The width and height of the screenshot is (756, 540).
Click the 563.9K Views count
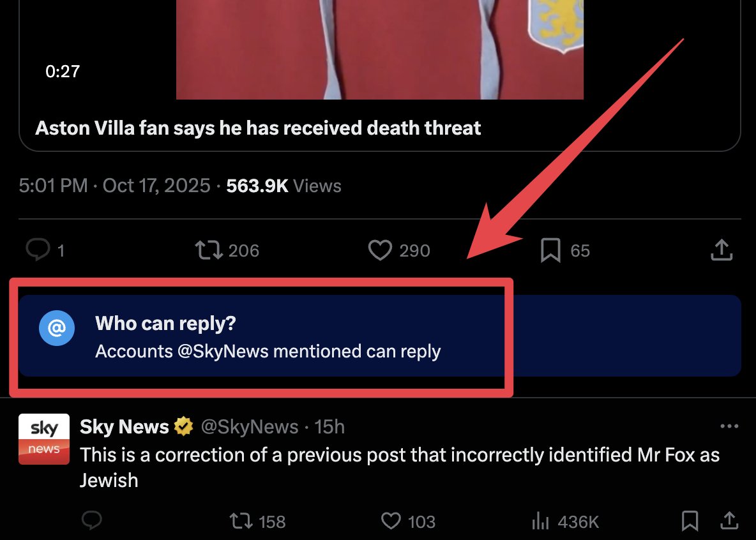point(283,186)
